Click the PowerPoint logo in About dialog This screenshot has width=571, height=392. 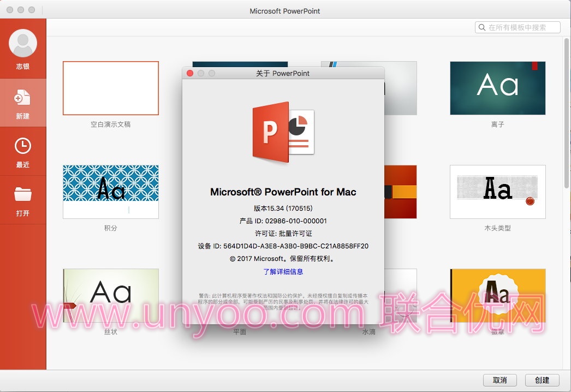[x=283, y=132]
